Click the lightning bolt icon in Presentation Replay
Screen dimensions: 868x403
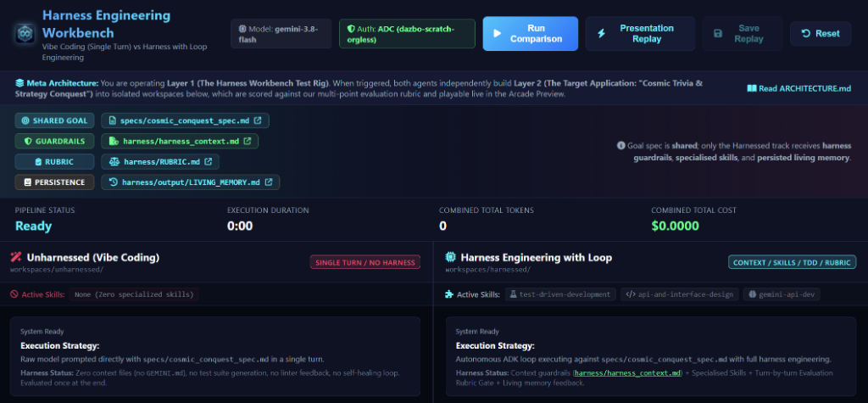click(x=602, y=33)
